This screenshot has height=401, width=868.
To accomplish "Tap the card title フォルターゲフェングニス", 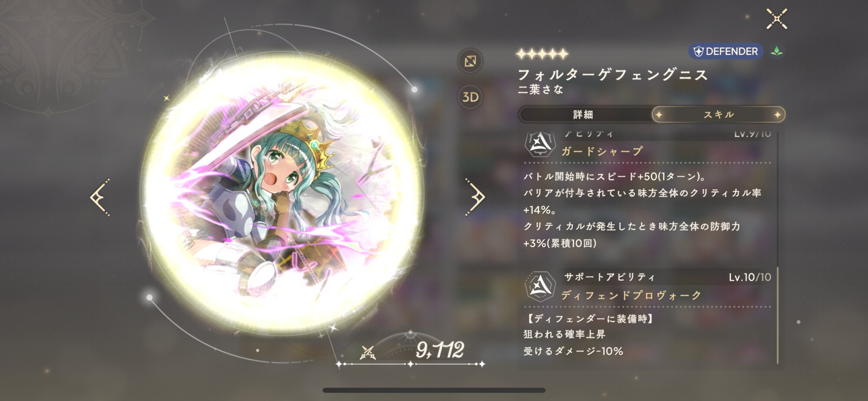I will click(x=612, y=75).
